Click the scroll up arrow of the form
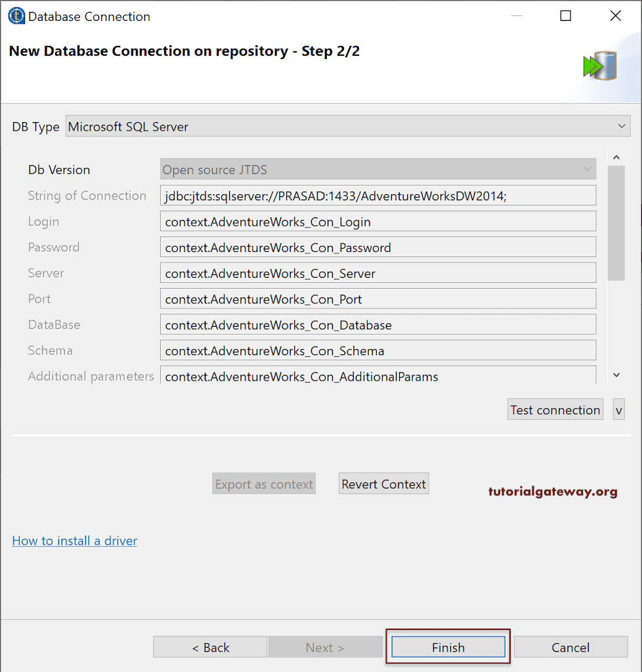The width and height of the screenshot is (642, 672). click(x=616, y=157)
